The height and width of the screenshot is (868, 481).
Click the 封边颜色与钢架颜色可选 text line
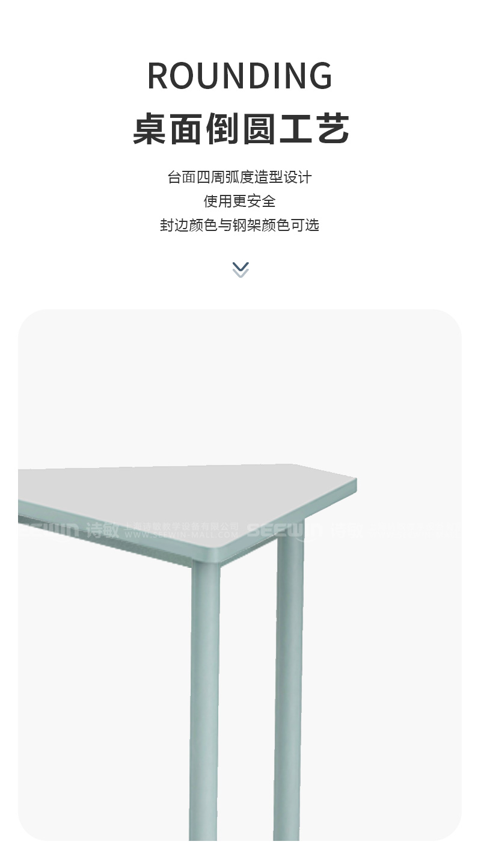(x=240, y=225)
